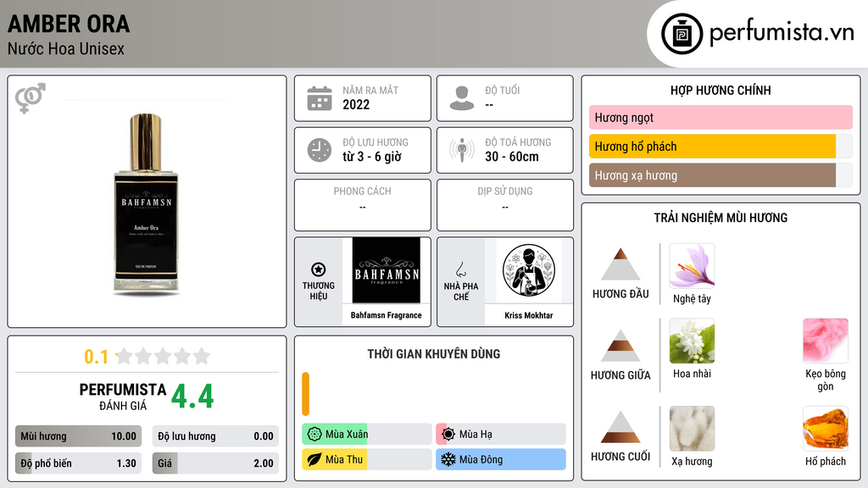868x488 pixels.
Task: Click the Hương giữa label
Action: [x=620, y=375]
